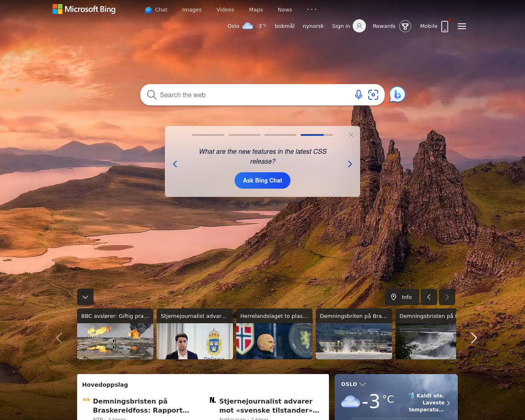
Task: Open headline Demningsbristen på Braskereidfoss
Action: 141,406
